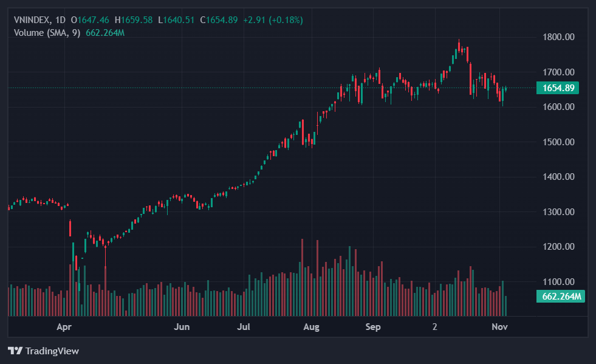This screenshot has width=596, height=364.
Task: Click the Apr label on time axis
Action: coord(64,327)
